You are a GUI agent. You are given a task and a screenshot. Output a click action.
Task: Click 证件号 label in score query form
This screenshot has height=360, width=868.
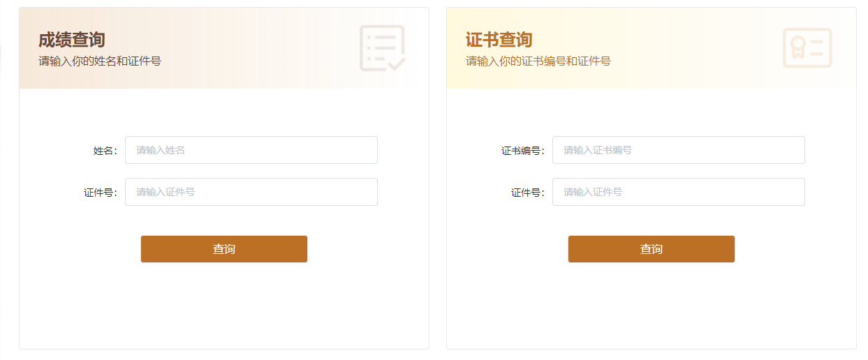[x=100, y=193]
